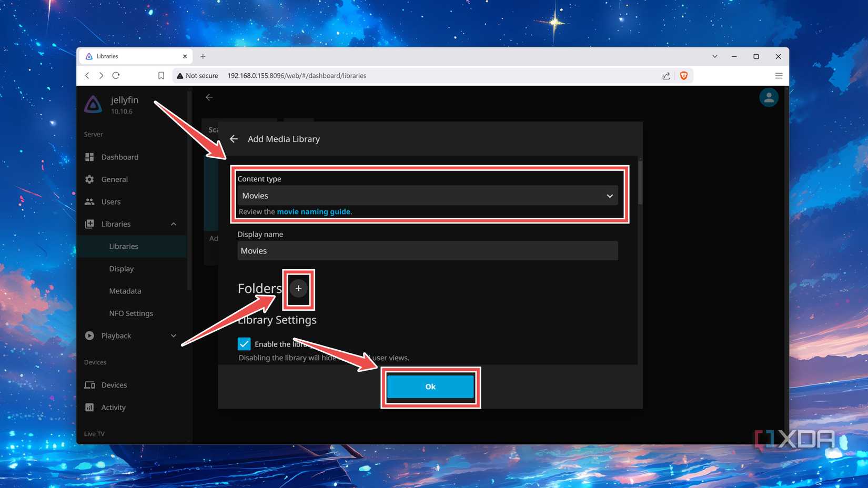Open the Users section in sidebar
868x488 pixels.
[111, 201]
